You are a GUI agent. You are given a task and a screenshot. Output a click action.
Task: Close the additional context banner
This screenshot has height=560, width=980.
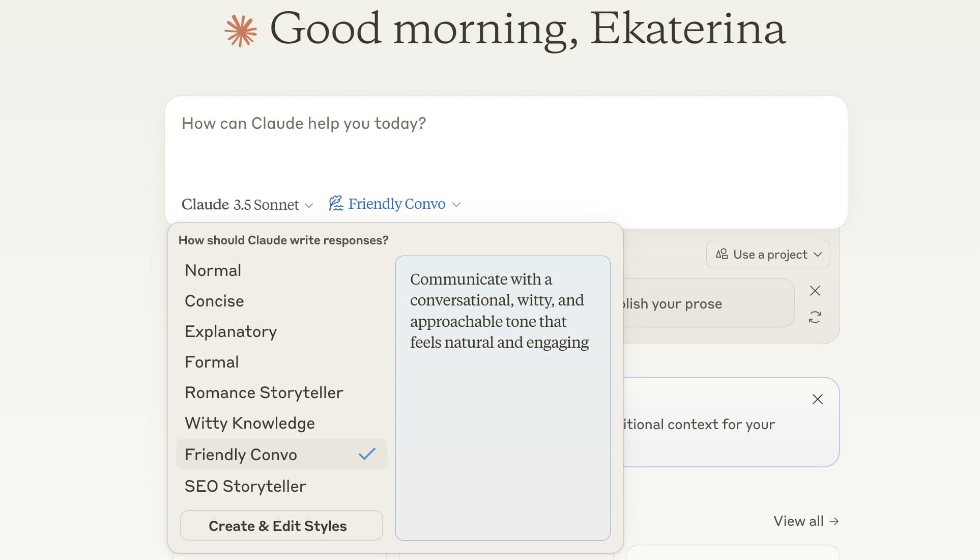tap(817, 399)
